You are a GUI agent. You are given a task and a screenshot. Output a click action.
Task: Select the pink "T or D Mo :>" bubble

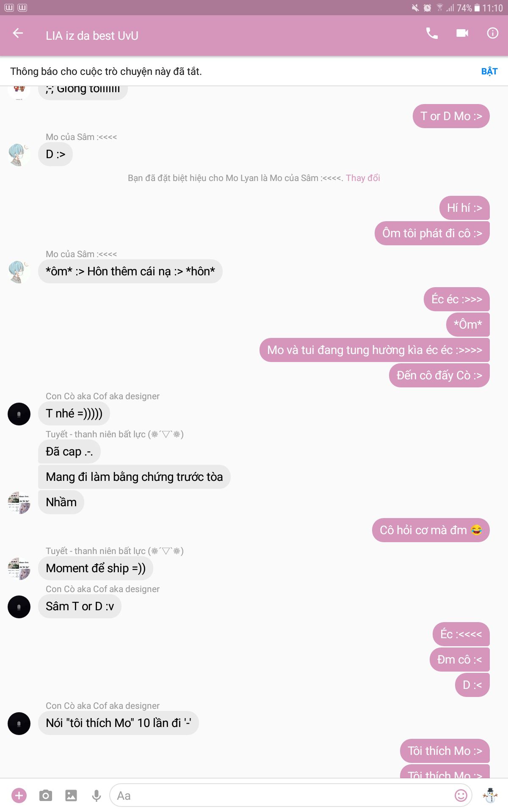pos(451,116)
